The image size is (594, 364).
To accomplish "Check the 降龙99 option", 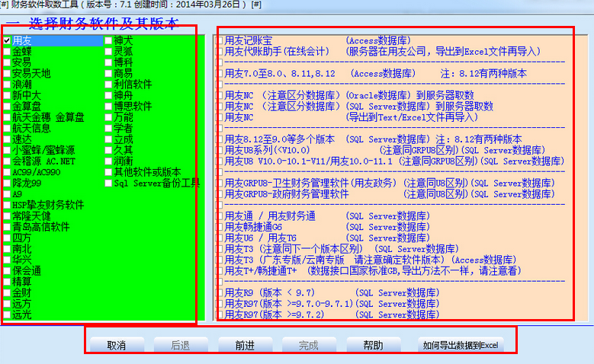I will coord(7,183).
